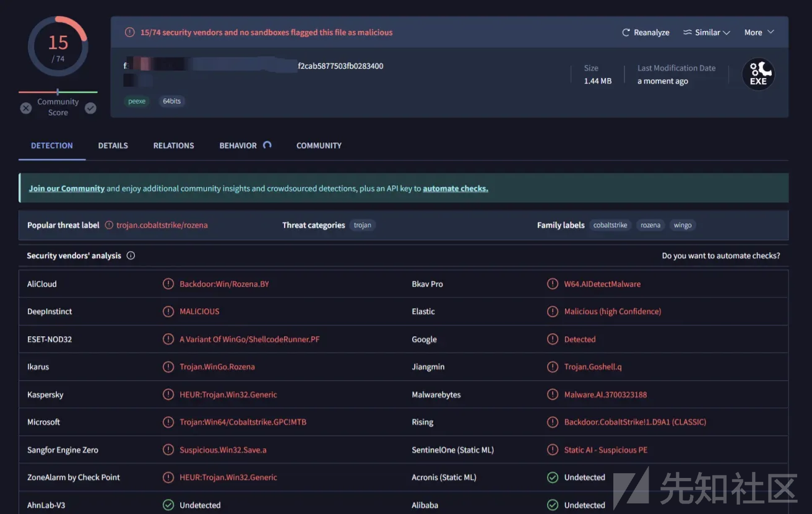Click the Rising detection alert icon
Viewport: 812px width, 514px height.
click(553, 422)
